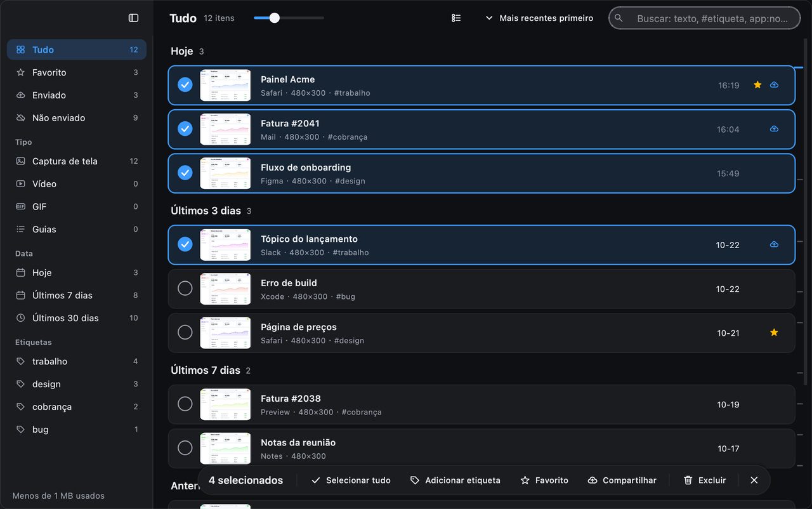
Task: Show Enviado items in sidebar
Action: (x=77, y=95)
